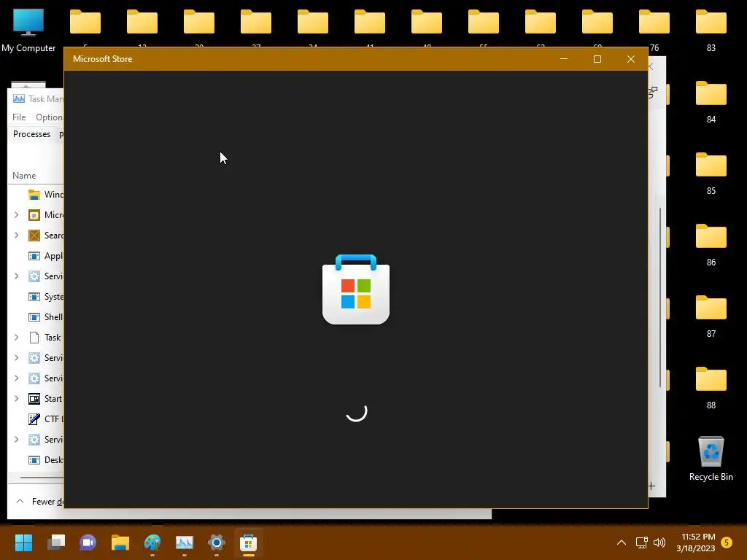The width and height of the screenshot is (747, 560).
Task: Expand the Sear... process row in Task Manager
Action: [16, 236]
